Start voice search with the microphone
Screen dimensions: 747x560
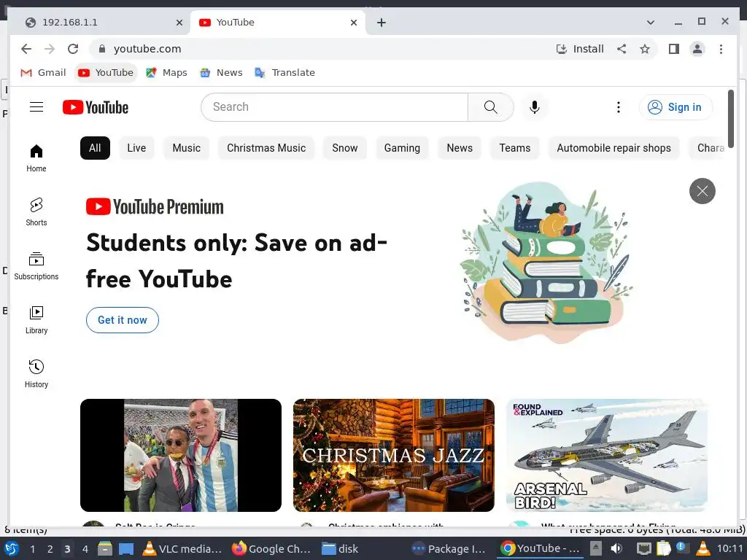coord(535,107)
